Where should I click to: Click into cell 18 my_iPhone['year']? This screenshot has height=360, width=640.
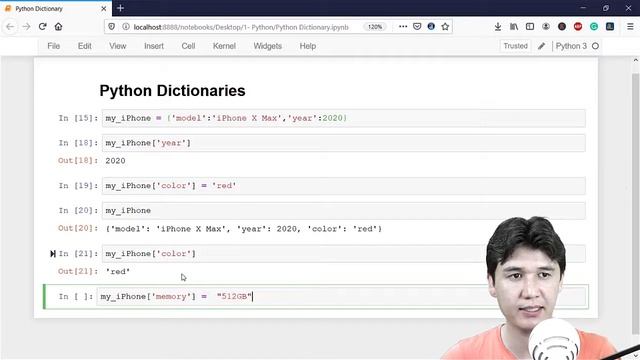[343, 143]
